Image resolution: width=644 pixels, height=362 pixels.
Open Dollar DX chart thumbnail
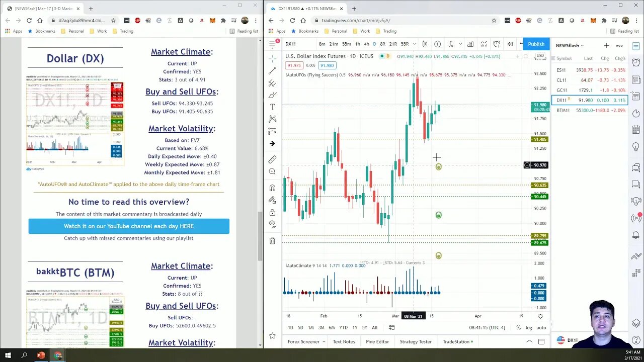(x=75, y=121)
